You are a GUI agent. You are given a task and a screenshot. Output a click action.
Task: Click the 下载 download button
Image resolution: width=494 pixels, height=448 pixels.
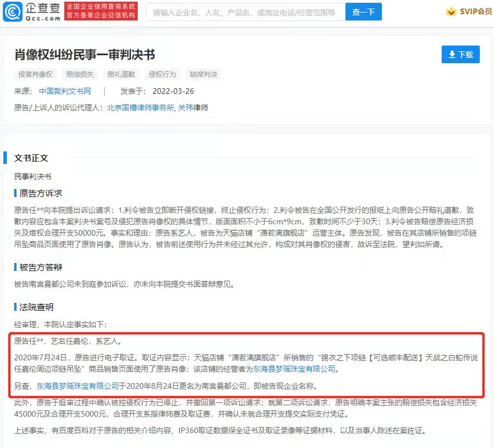pyautogui.click(x=460, y=55)
